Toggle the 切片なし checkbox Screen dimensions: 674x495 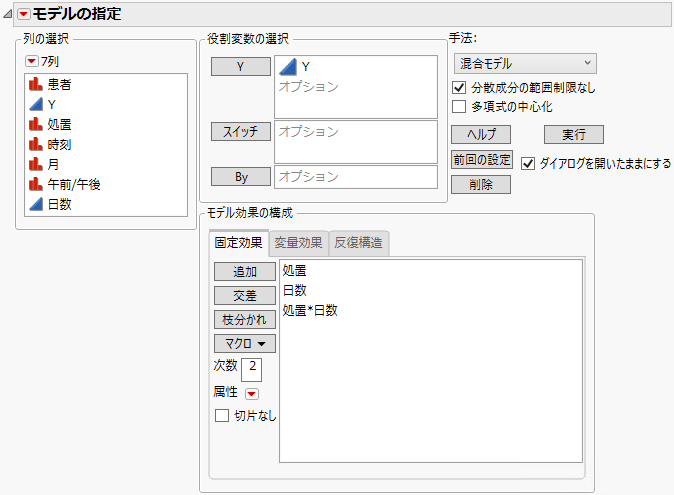(x=222, y=416)
